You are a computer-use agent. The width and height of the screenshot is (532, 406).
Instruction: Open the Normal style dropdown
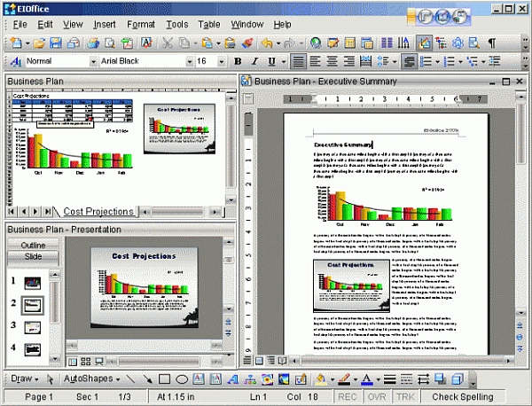93,62
